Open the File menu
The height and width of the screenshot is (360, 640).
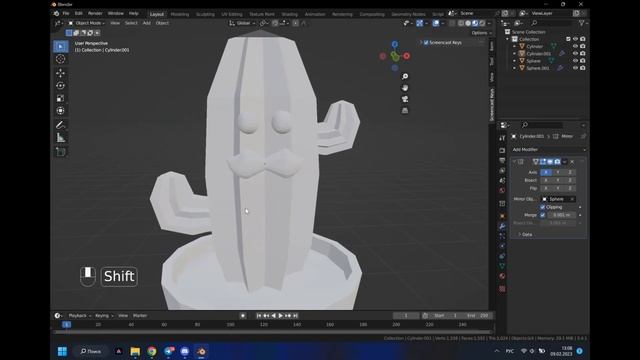coord(66,13)
